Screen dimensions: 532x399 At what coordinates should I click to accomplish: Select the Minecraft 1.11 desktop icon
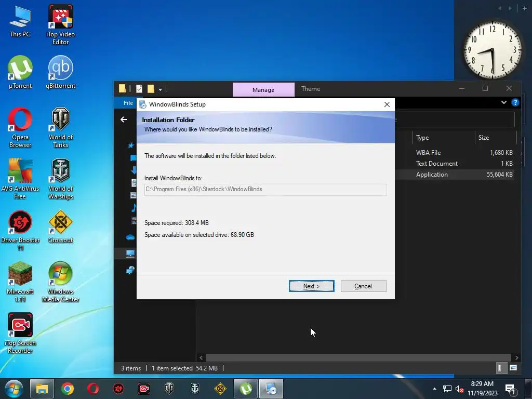coord(20,282)
